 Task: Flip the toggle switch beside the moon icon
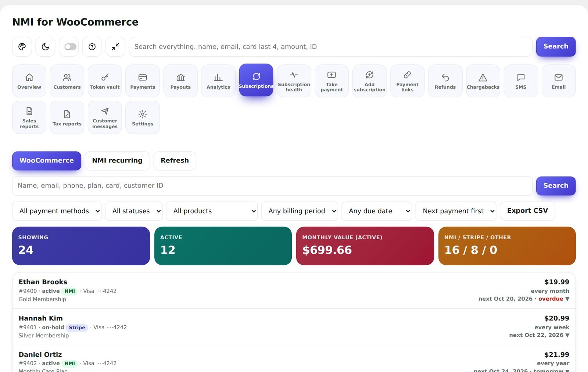click(70, 47)
